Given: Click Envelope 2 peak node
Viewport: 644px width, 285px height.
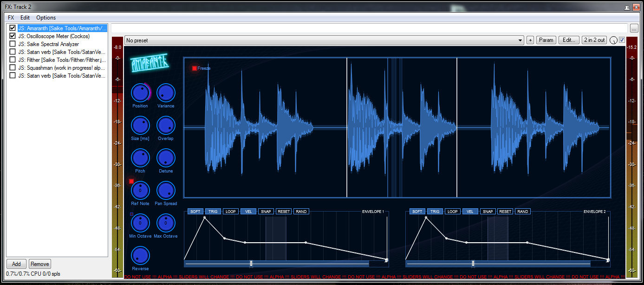Looking at the screenshot, I should 426,217.
